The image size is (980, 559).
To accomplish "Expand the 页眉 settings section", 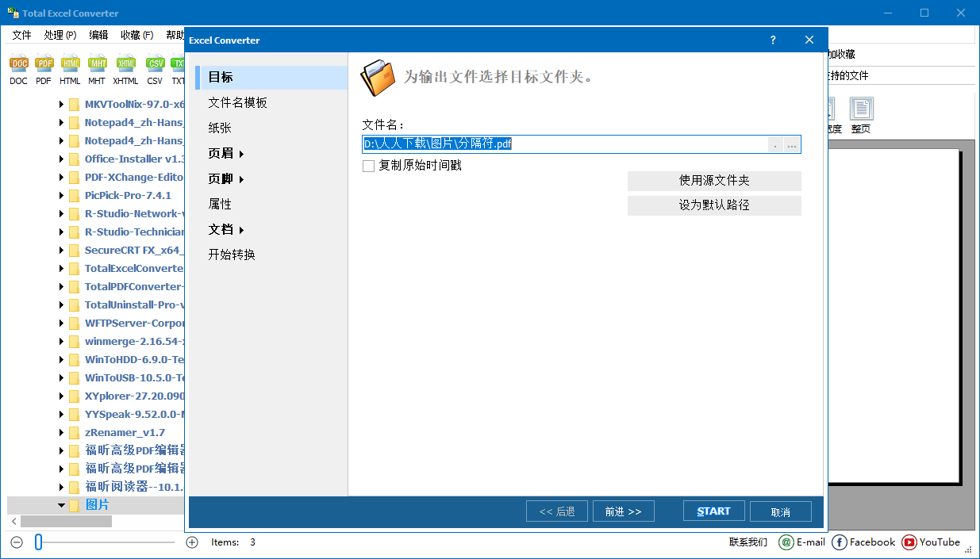I will tap(220, 153).
